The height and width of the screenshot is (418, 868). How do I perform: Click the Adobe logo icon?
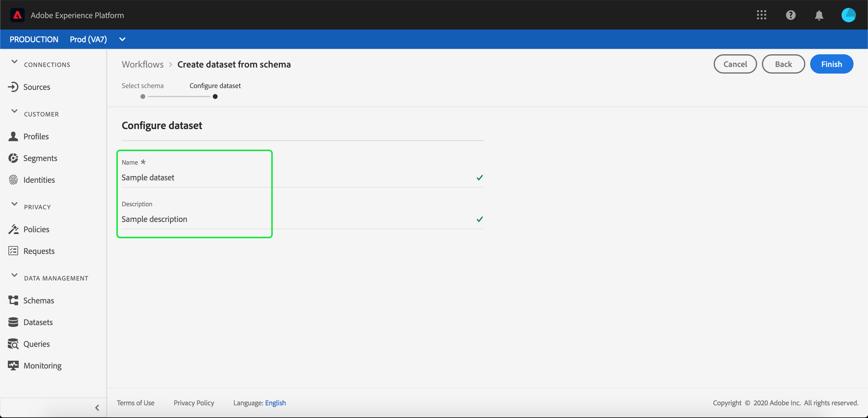(x=17, y=15)
